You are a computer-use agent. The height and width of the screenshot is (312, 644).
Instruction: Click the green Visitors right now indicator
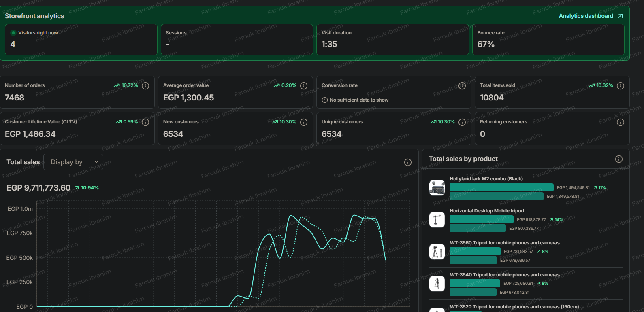coord(13,33)
